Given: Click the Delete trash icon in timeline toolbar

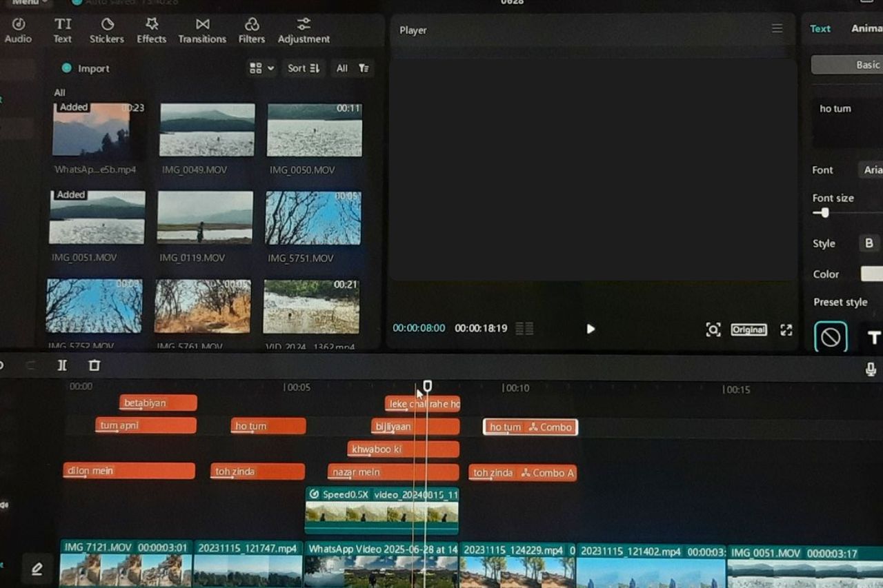Looking at the screenshot, I should pyautogui.click(x=95, y=365).
